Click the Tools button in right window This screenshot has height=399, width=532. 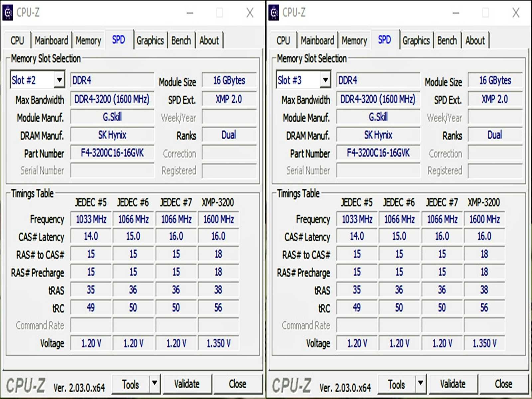[396, 384]
